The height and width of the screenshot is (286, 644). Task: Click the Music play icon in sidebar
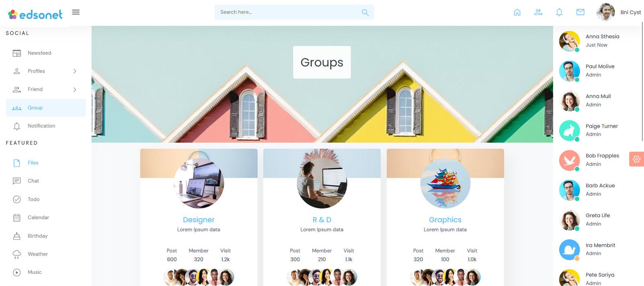(17, 273)
